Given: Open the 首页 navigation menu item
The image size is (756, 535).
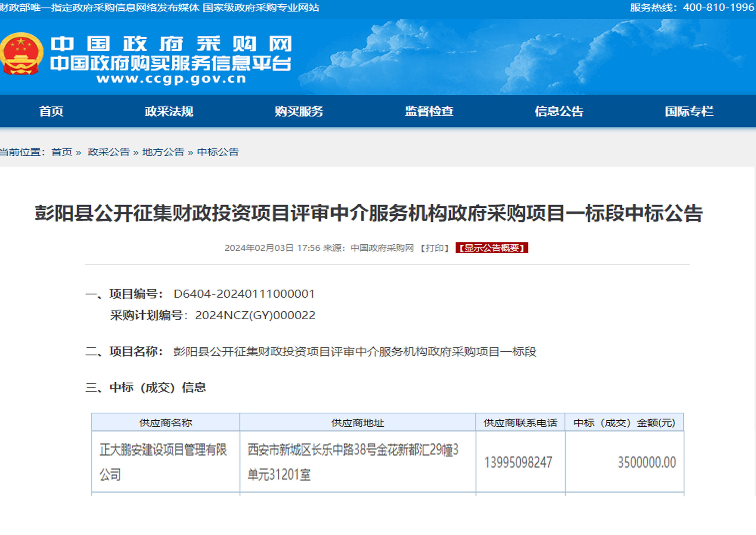Looking at the screenshot, I should coord(51,111).
